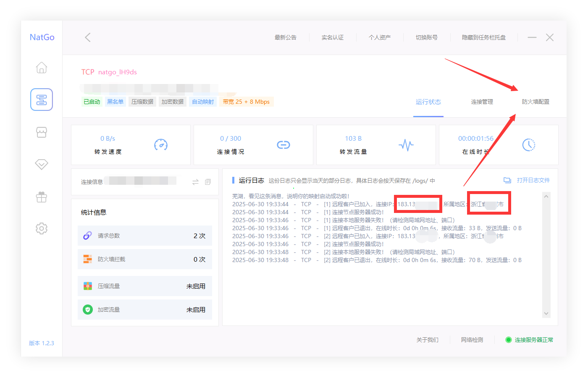Click the encrypted traffic shield icon
Viewport: 588px width, 378px height.
(x=87, y=310)
